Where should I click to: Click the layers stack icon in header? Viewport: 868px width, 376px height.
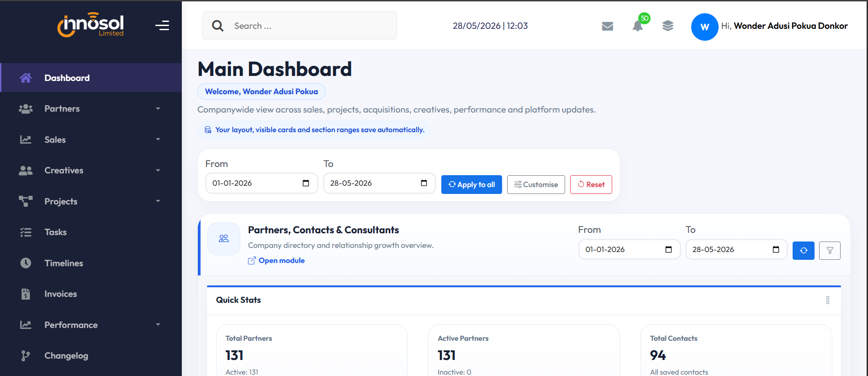point(668,26)
